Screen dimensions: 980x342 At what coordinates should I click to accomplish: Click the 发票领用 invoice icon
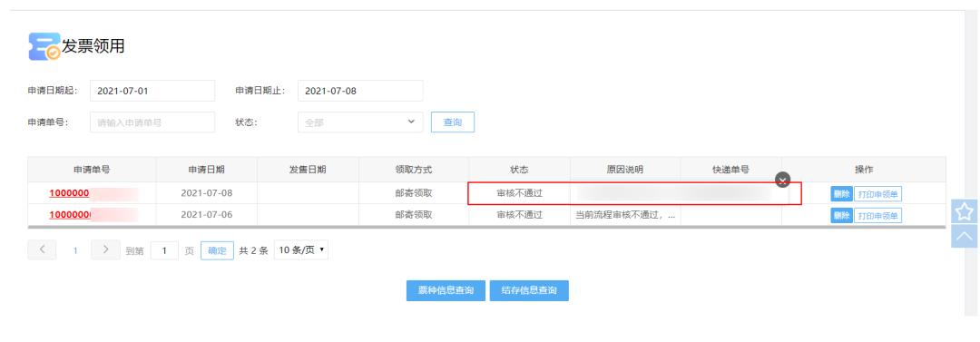tap(44, 46)
